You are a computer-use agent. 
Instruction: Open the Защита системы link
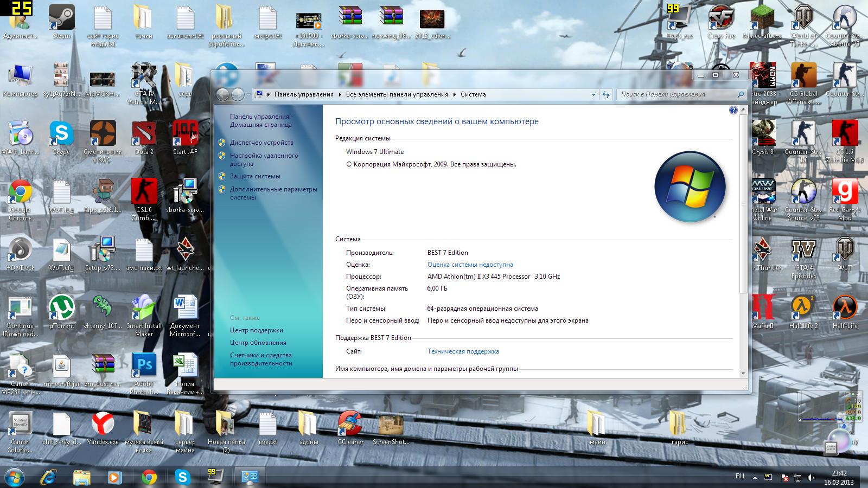pos(255,176)
